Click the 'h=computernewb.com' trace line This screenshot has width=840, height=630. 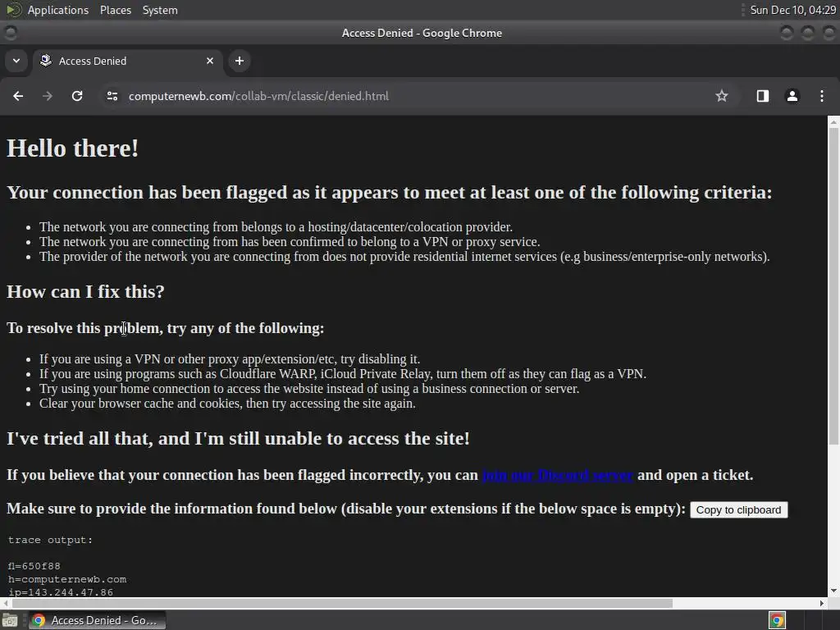(x=67, y=579)
